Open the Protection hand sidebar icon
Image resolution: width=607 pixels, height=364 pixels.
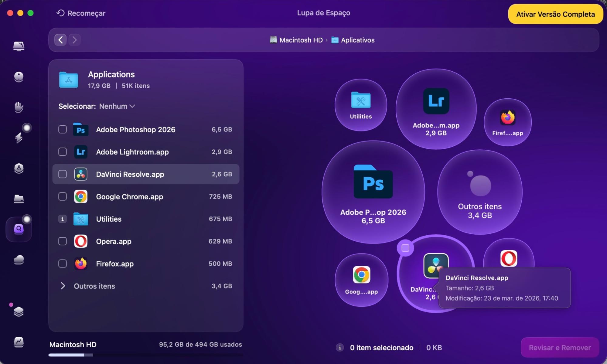point(19,107)
